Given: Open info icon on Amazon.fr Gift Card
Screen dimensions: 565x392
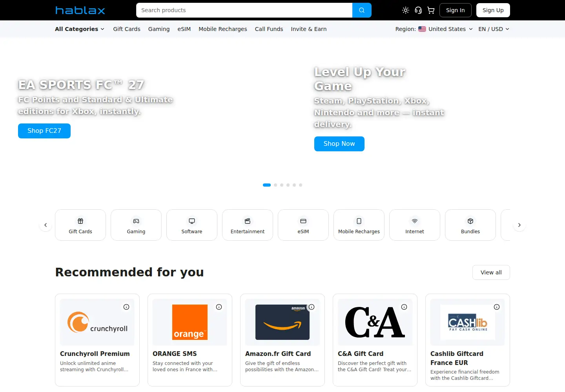Looking at the screenshot, I should click(312, 307).
